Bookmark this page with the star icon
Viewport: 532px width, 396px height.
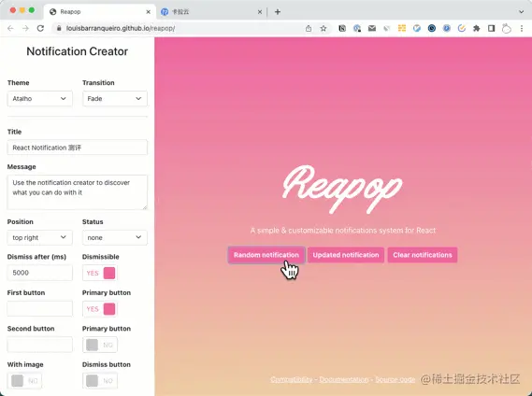[324, 28]
